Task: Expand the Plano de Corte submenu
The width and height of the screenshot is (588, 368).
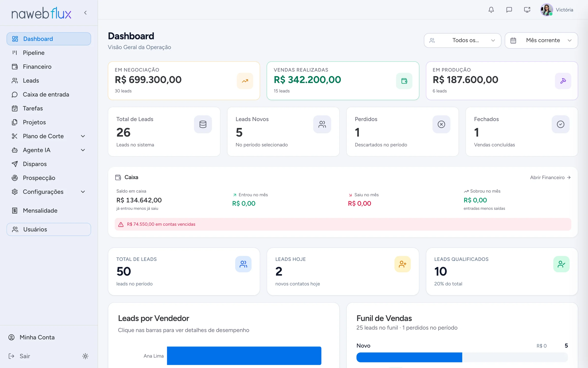Action: 83,136
